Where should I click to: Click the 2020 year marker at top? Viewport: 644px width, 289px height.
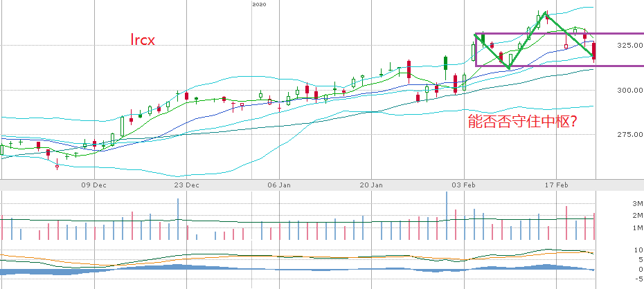point(259,5)
